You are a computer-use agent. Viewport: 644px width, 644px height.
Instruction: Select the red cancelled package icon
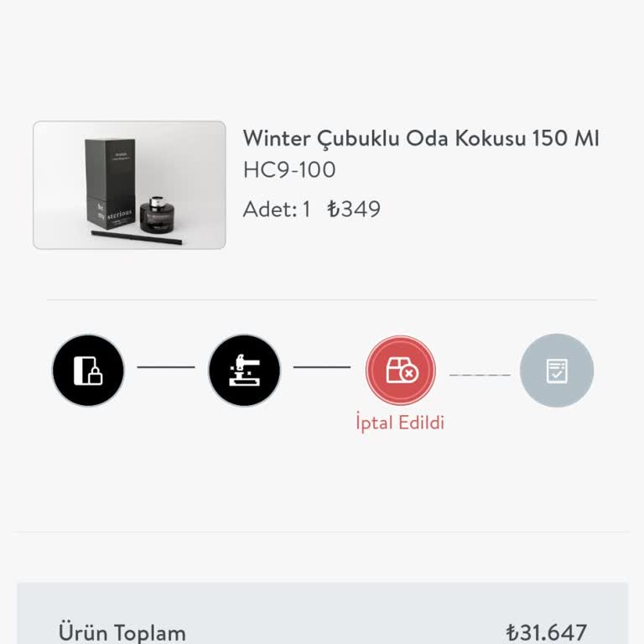click(x=401, y=371)
